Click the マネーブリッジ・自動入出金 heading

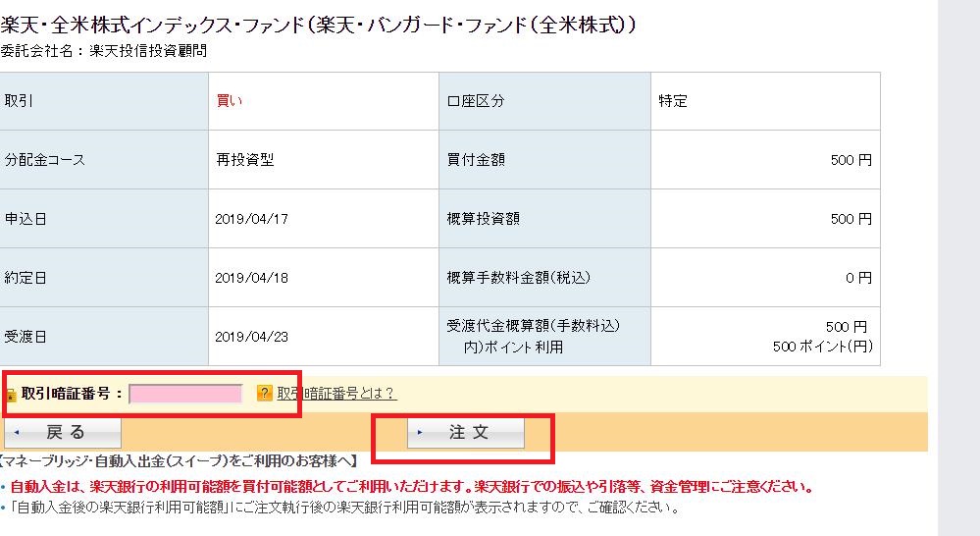(x=180, y=461)
